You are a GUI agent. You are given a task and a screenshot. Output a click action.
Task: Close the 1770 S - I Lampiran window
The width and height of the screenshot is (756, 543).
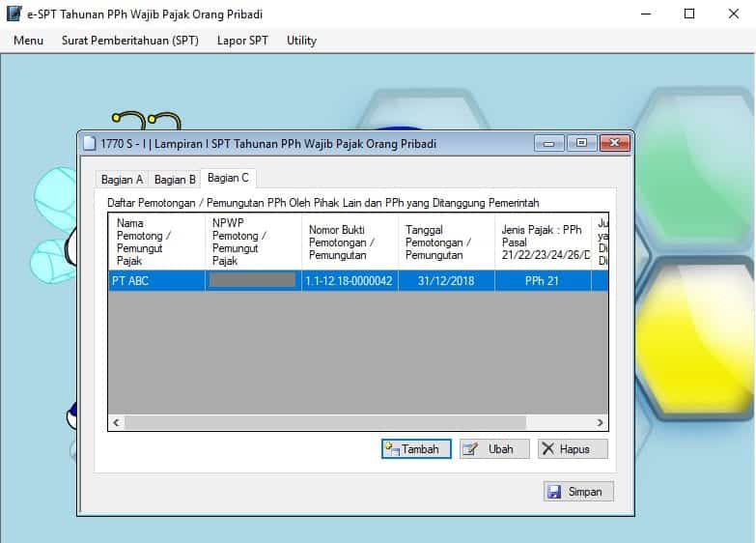point(615,143)
